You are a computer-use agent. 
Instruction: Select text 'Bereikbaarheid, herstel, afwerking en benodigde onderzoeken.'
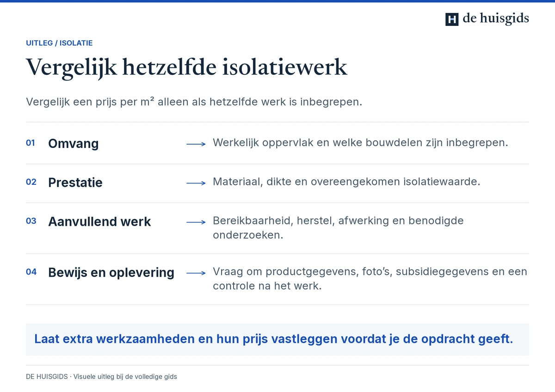coord(338,228)
